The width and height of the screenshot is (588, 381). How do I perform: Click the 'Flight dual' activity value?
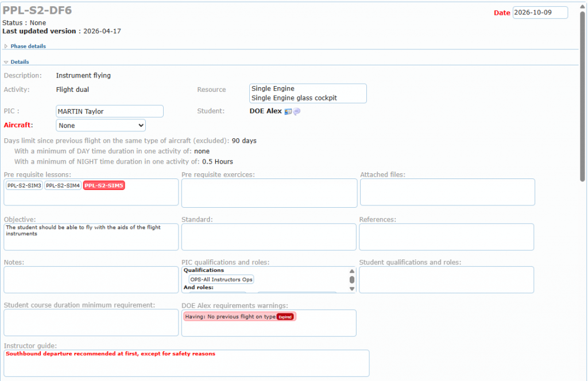click(72, 90)
